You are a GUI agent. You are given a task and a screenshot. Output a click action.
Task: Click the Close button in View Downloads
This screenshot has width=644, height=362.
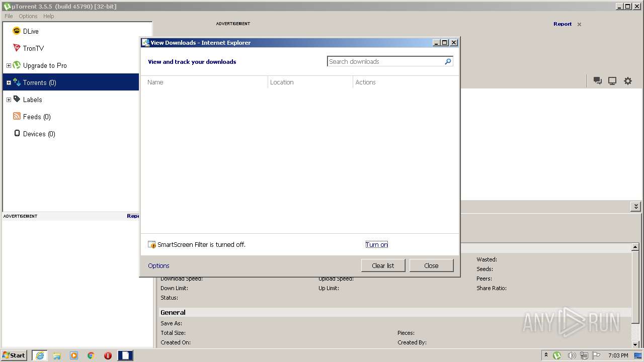pos(431,265)
